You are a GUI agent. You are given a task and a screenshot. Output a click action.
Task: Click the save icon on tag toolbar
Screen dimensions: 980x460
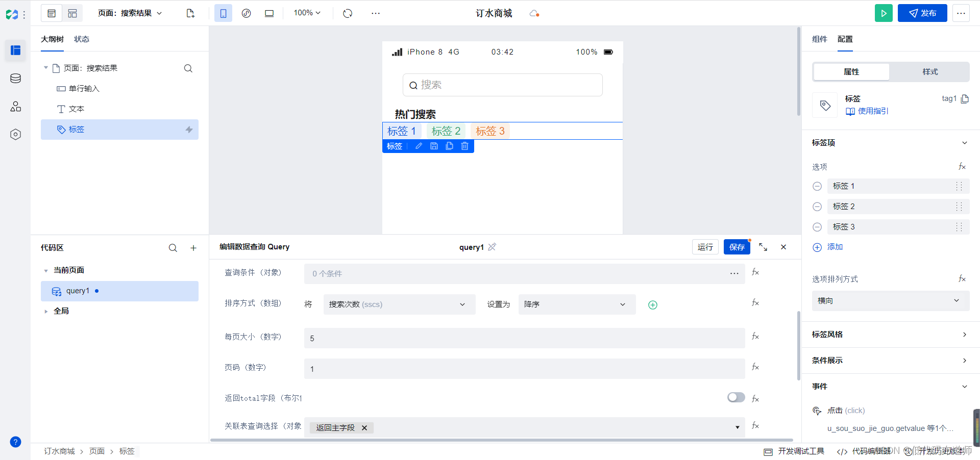pos(434,146)
